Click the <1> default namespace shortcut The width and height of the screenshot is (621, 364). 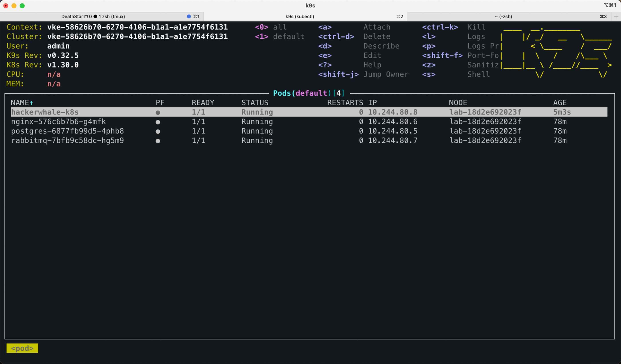pos(279,36)
